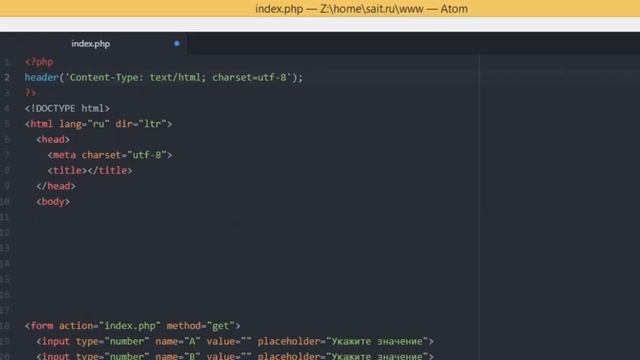Click the opening <?php tag on line 1

pyautogui.click(x=39, y=62)
